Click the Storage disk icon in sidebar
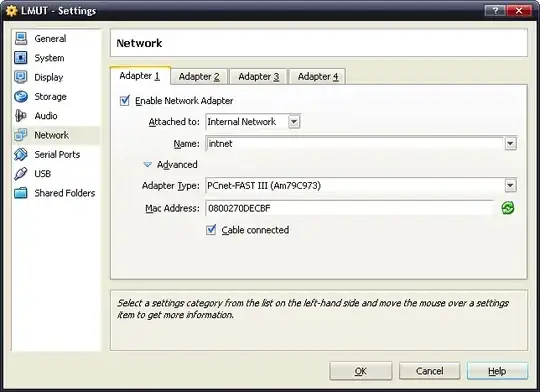 [21, 96]
